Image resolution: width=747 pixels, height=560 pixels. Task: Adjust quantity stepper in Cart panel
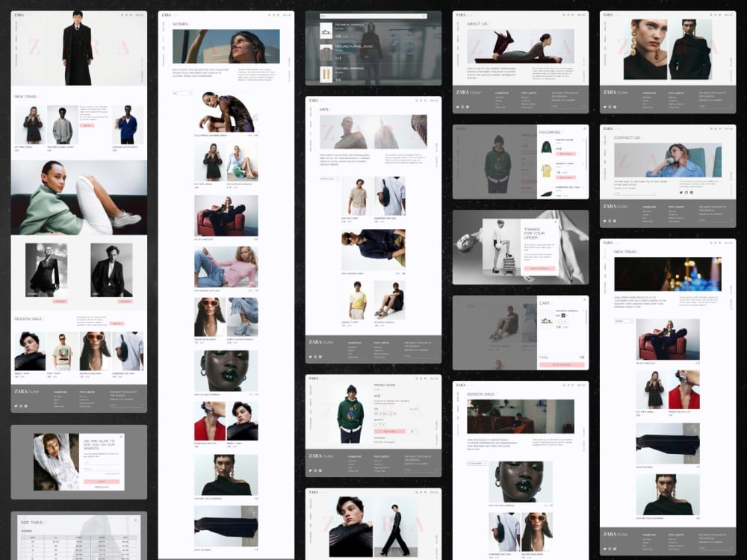pyautogui.click(x=562, y=321)
